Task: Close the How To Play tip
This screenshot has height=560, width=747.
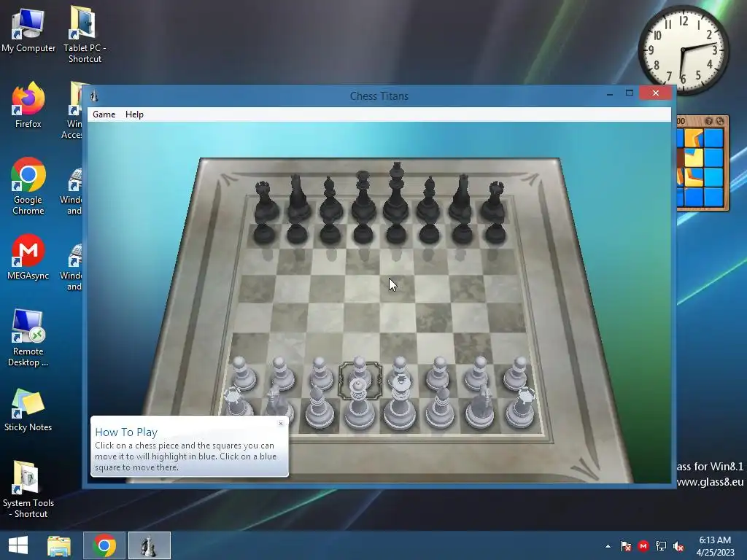Action: pyautogui.click(x=281, y=423)
